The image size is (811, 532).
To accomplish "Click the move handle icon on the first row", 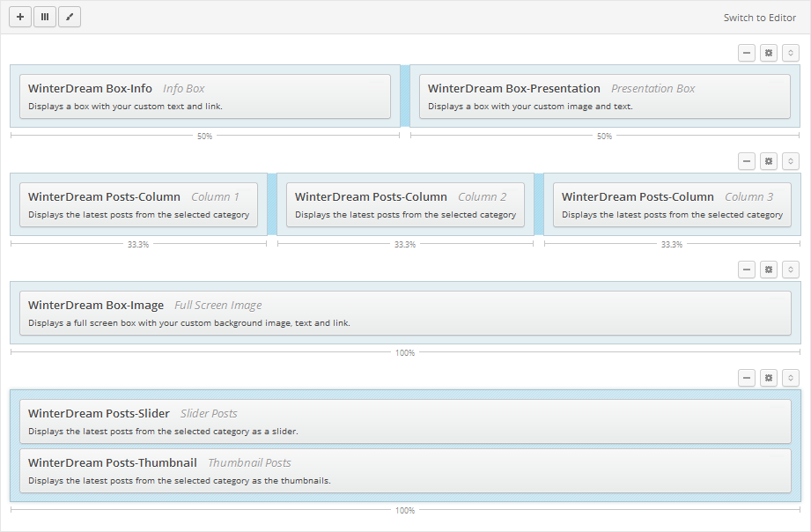I will 790,53.
